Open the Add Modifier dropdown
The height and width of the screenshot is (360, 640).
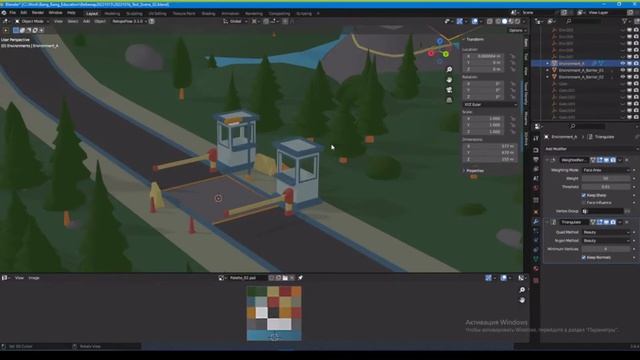pyautogui.click(x=590, y=149)
